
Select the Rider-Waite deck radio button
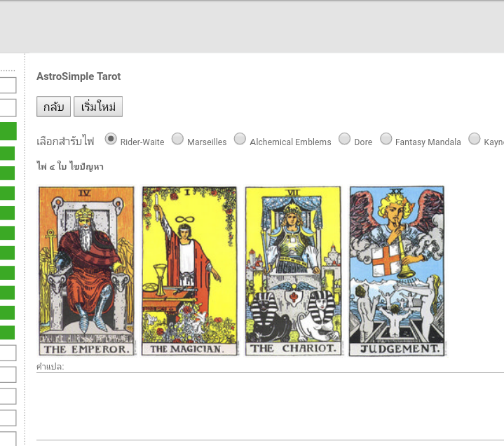111,139
